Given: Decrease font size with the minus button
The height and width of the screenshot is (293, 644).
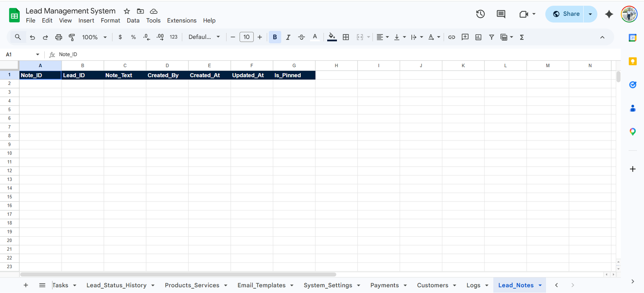Looking at the screenshot, I should click(233, 37).
